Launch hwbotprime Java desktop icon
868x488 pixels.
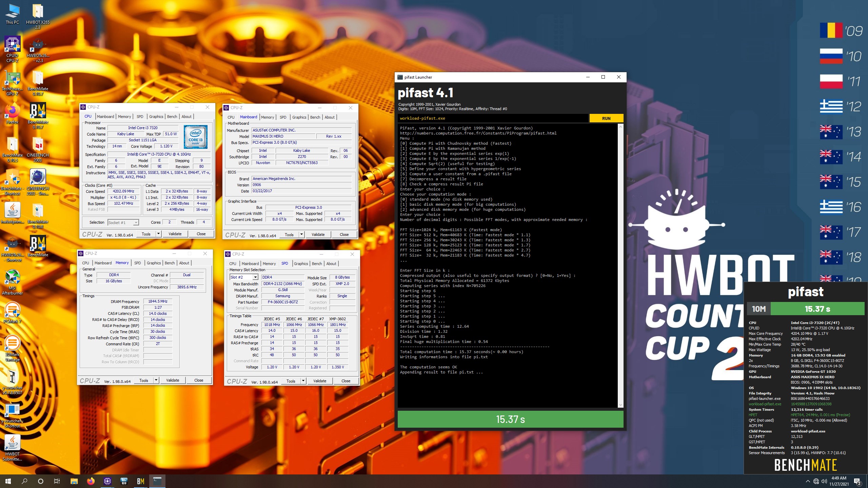click(x=13, y=213)
